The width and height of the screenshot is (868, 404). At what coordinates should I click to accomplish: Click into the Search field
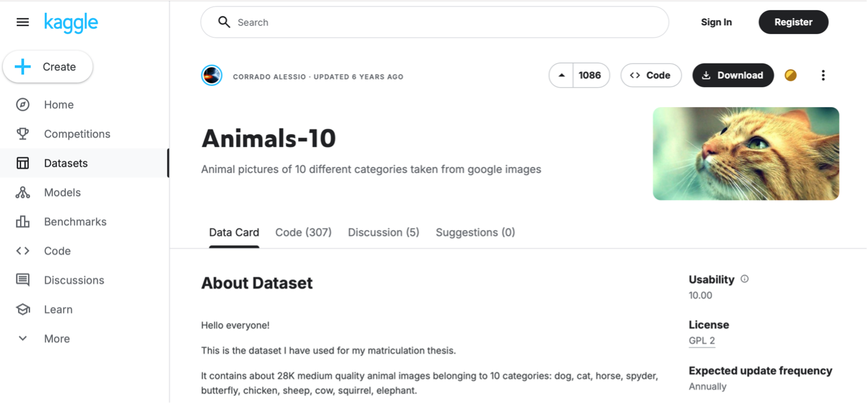(434, 22)
